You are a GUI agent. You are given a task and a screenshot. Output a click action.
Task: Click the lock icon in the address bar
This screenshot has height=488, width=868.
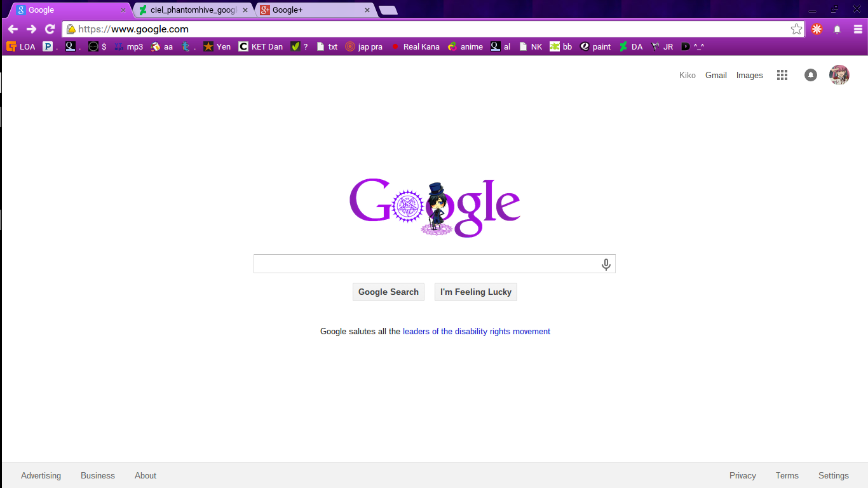[71, 29]
